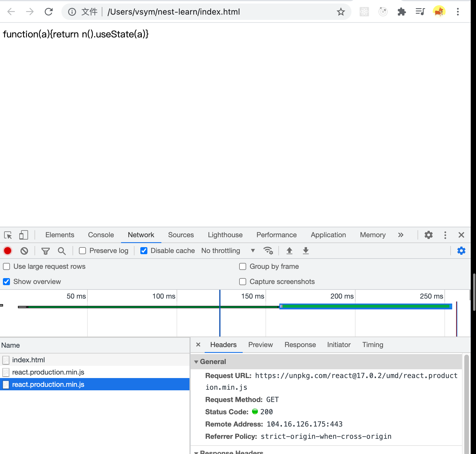This screenshot has height=454, width=476.
Task: Open network search with magnifier icon
Action: tap(62, 251)
